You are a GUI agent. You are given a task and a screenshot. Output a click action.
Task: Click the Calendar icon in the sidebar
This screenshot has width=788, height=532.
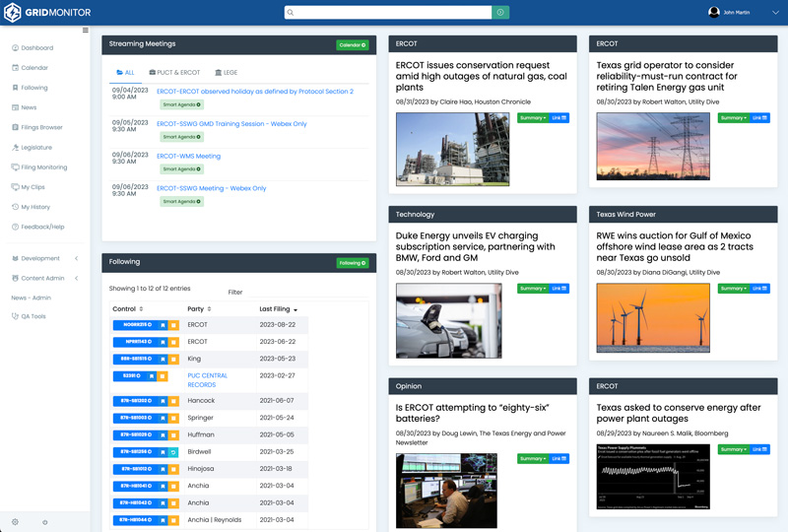15,67
